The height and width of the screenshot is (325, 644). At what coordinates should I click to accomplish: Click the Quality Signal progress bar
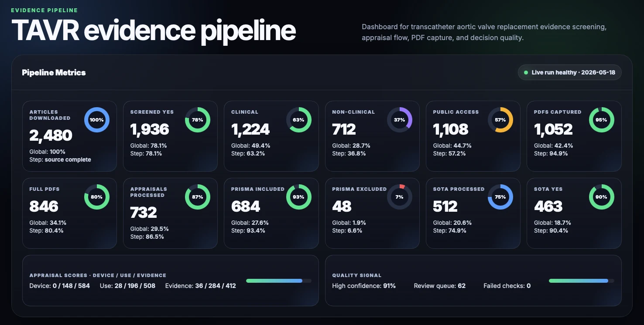point(582,281)
